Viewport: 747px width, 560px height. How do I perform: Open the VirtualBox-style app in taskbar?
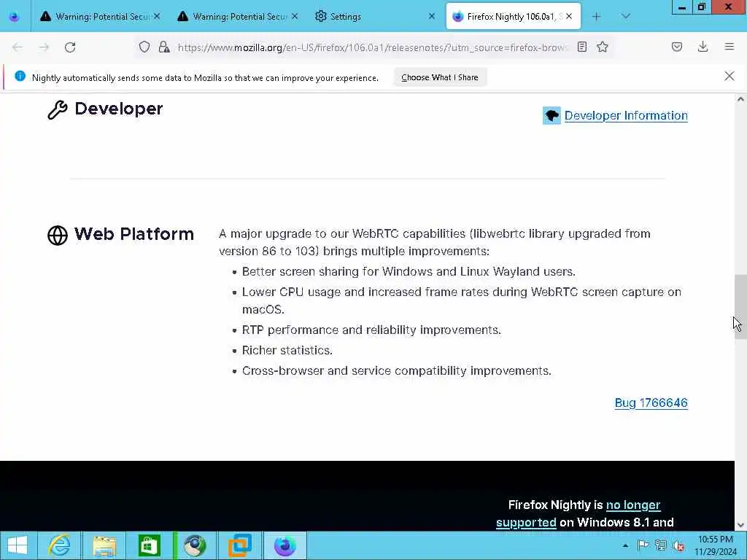239,545
